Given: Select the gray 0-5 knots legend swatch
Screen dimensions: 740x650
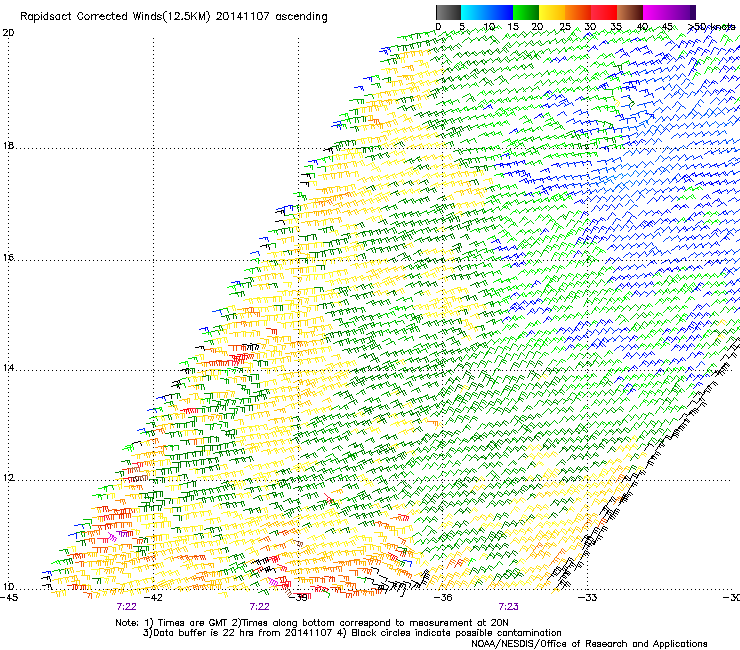Looking at the screenshot, I should point(448,12).
